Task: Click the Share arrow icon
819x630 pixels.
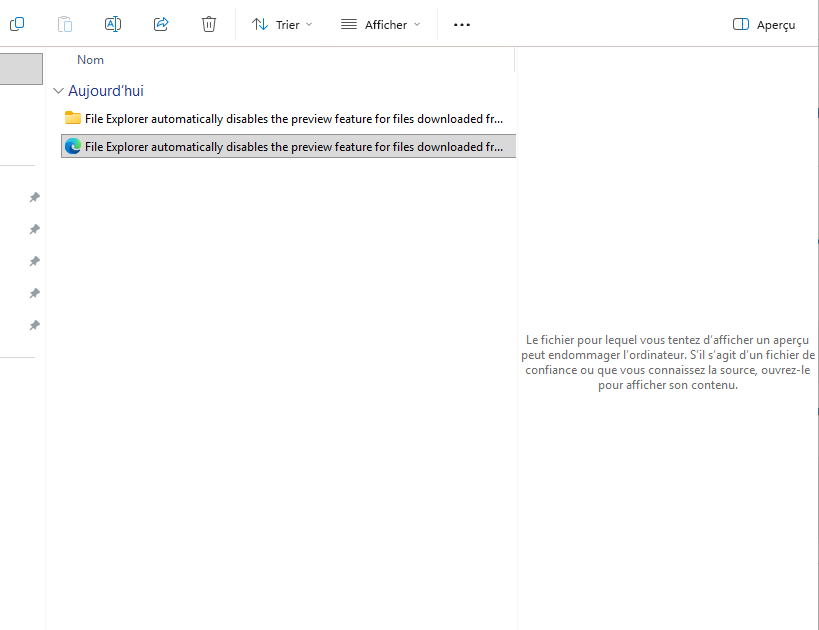Action: [x=161, y=24]
